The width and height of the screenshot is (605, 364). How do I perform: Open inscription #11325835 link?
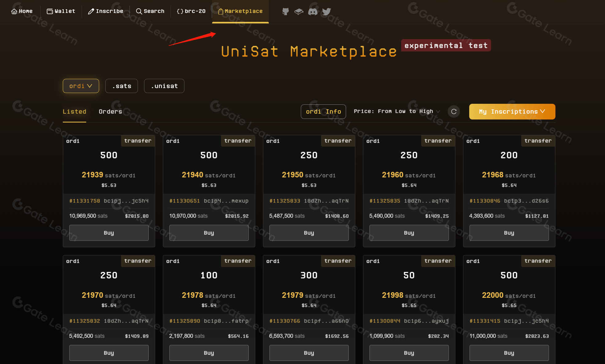point(385,201)
